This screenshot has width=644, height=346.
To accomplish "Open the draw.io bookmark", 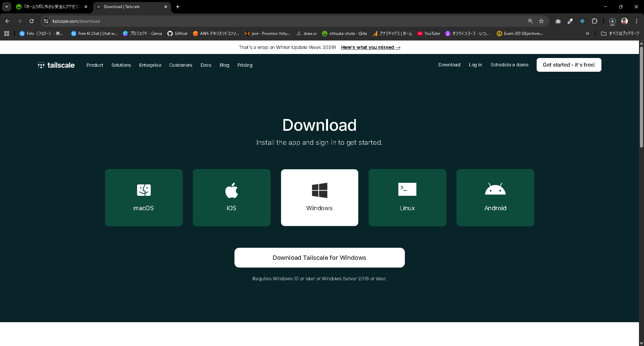I will (307, 34).
